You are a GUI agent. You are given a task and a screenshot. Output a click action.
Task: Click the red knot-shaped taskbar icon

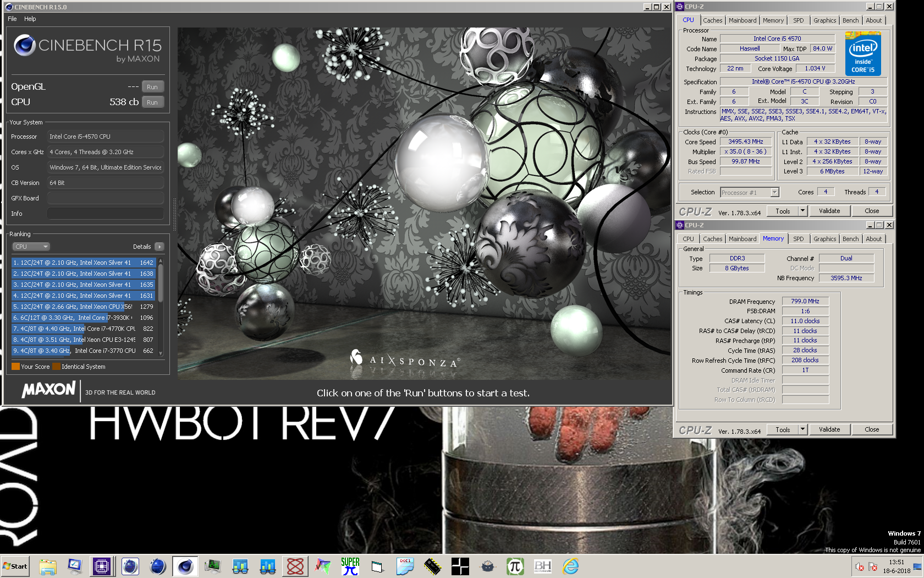tap(295, 566)
